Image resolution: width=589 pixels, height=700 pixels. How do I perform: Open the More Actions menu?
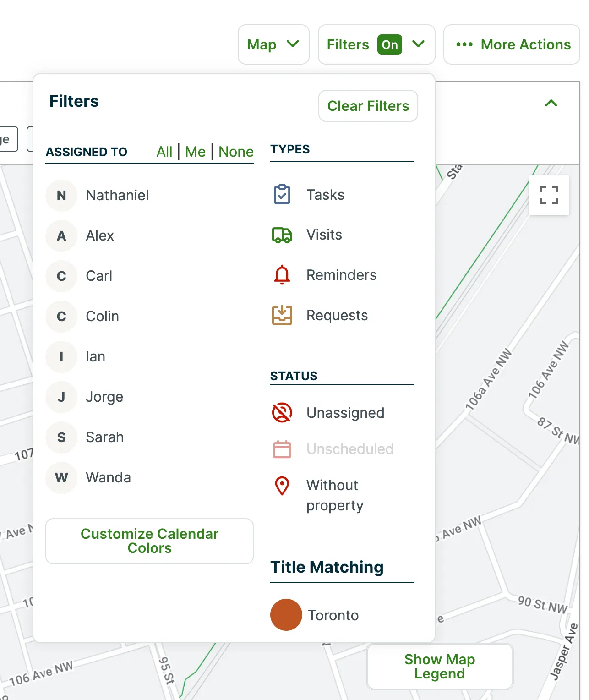(512, 44)
